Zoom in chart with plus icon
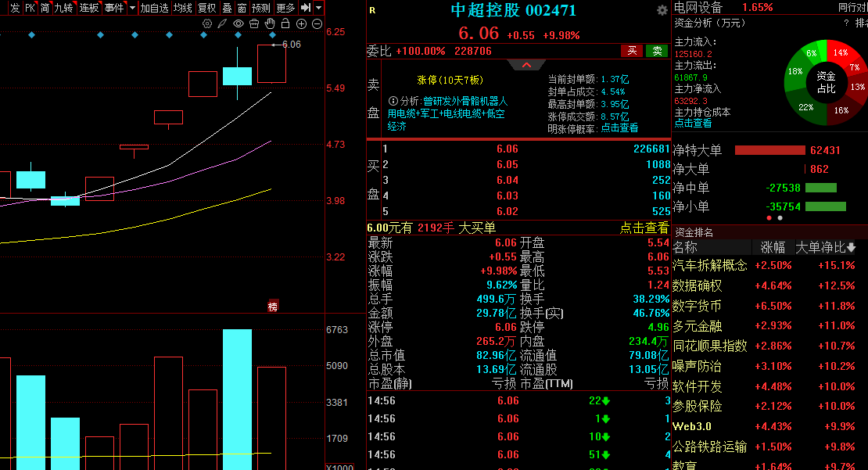This screenshot has height=470, width=868. (x=301, y=23)
